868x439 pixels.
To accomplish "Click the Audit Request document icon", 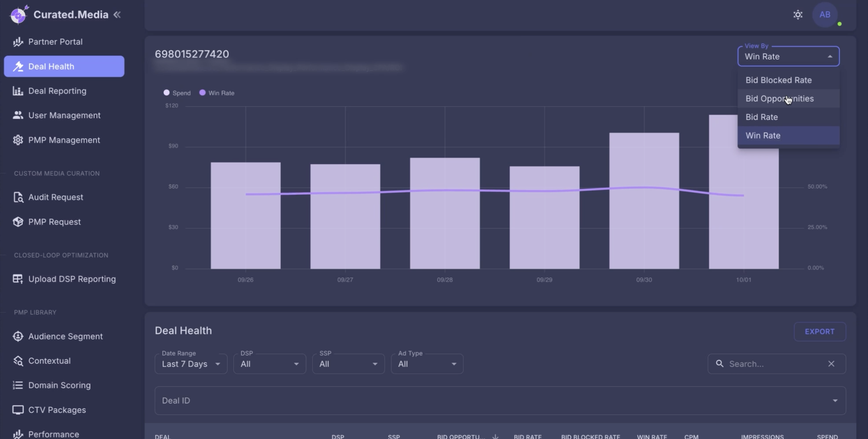I will coord(18,197).
